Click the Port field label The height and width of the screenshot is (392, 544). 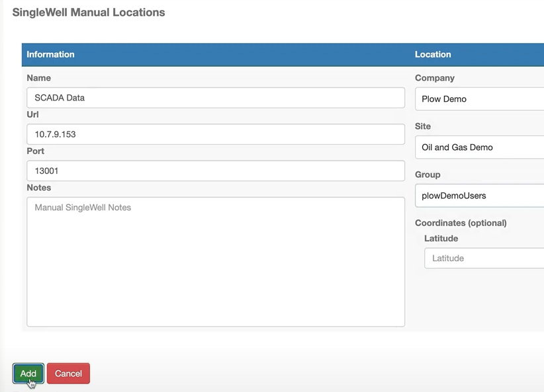point(35,151)
